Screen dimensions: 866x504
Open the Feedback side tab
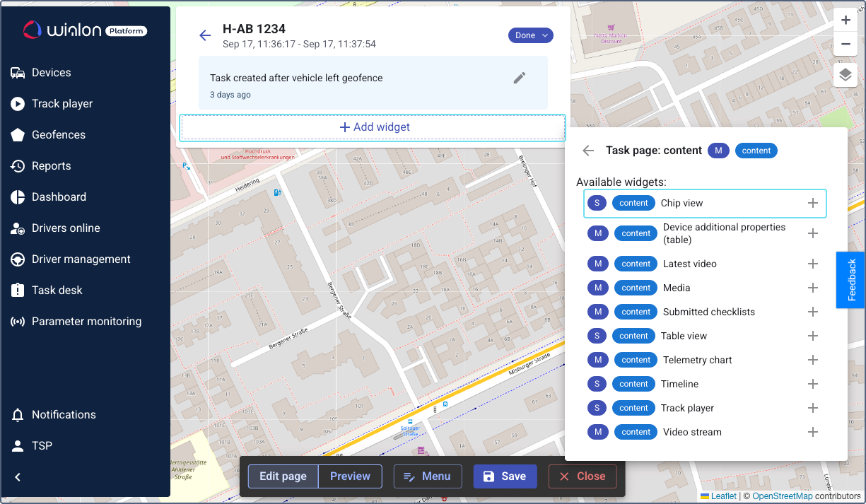tap(851, 280)
